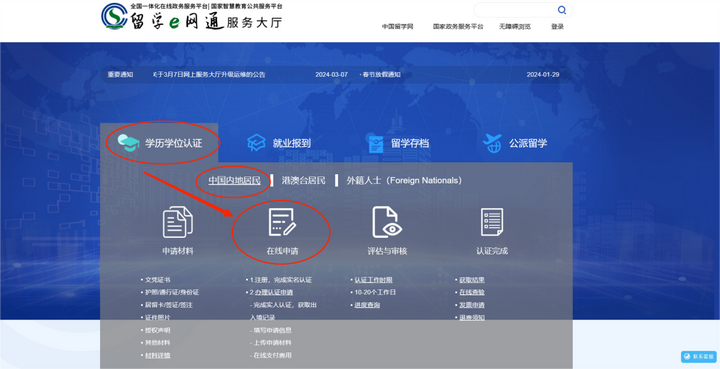Click the 登录 login link
Image resolution: width=720 pixels, height=369 pixels.
point(557,27)
